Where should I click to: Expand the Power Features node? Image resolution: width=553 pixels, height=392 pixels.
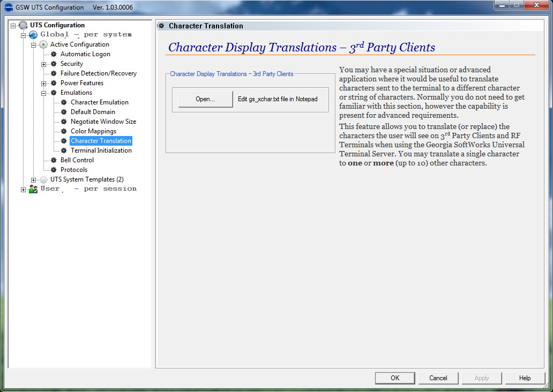pos(44,84)
